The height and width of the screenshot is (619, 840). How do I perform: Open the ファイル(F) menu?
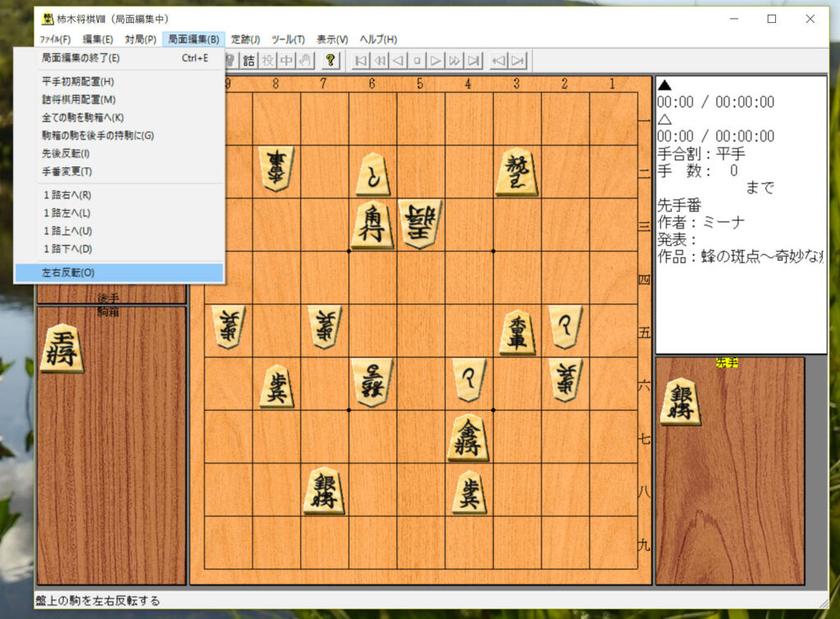click(x=55, y=39)
